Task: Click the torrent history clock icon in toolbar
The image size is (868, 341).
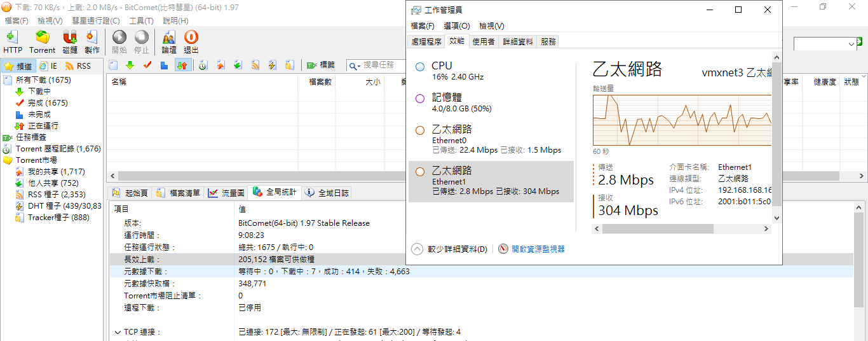Action: tap(203, 65)
